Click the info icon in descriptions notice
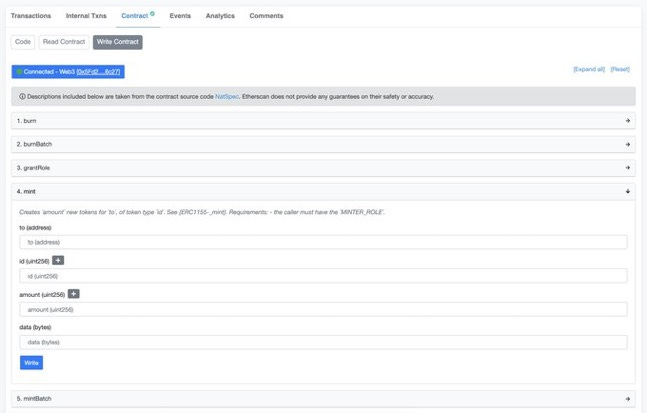This screenshot has height=413, width=647. (22, 97)
